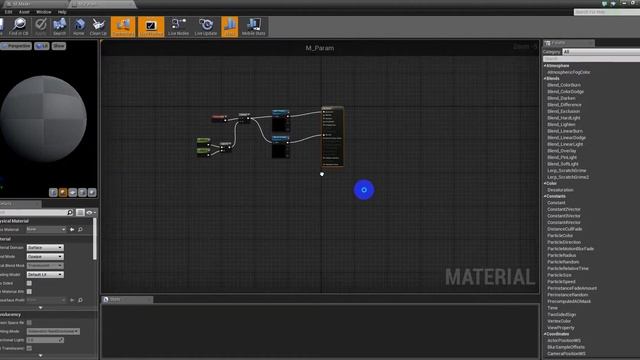
Task: Click the Clean Up toolbar icon
Action: 98,27
